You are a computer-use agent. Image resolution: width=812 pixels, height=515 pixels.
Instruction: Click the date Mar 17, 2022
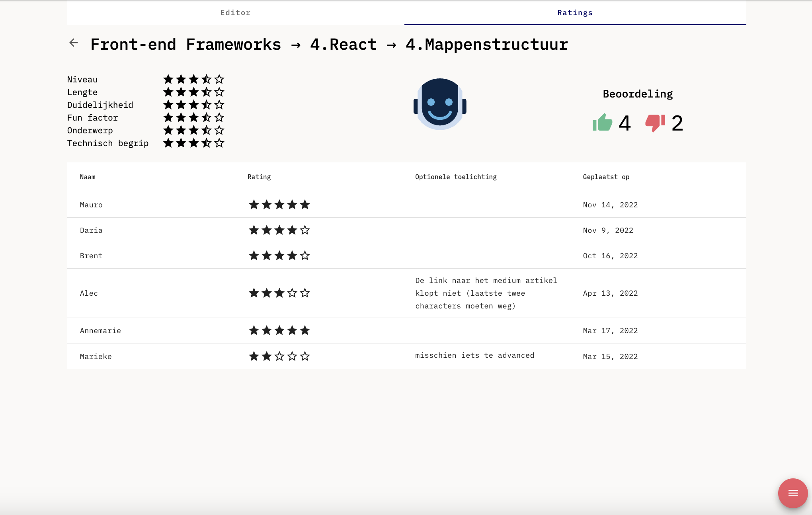610,331
